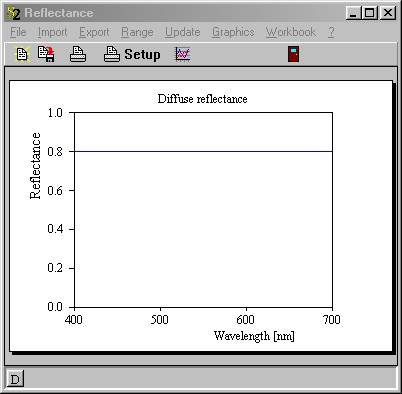Click the 0.4 tick label on y-axis
Viewport: 402px width, 394px height.
pos(55,229)
